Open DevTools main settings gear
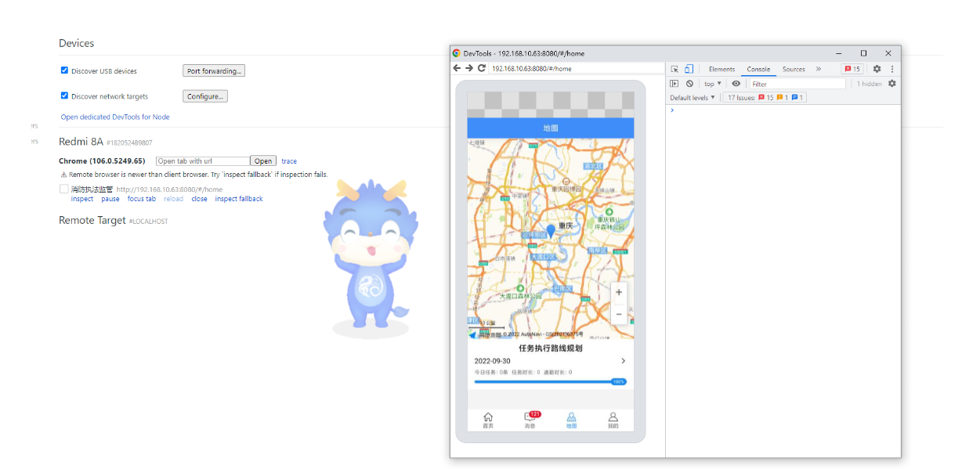 click(x=877, y=69)
